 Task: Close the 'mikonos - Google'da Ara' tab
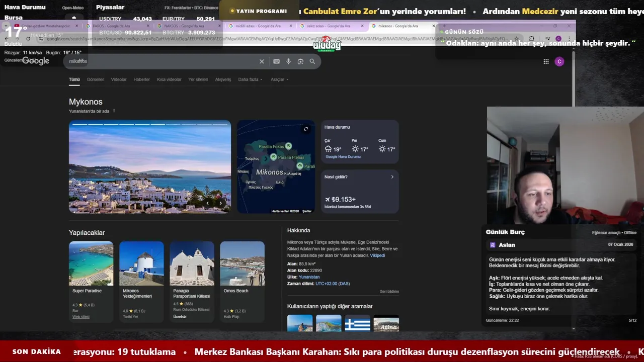tap(434, 26)
